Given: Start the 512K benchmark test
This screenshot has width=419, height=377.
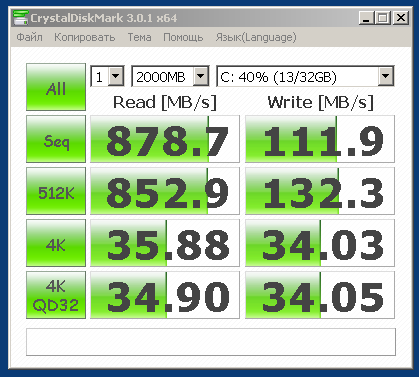Looking at the screenshot, I should coord(56,191).
